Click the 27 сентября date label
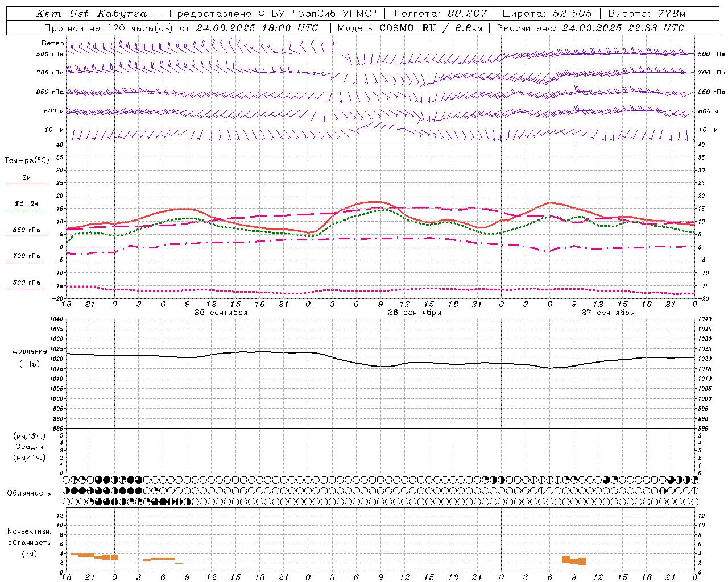728x582 pixels. tap(608, 313)
